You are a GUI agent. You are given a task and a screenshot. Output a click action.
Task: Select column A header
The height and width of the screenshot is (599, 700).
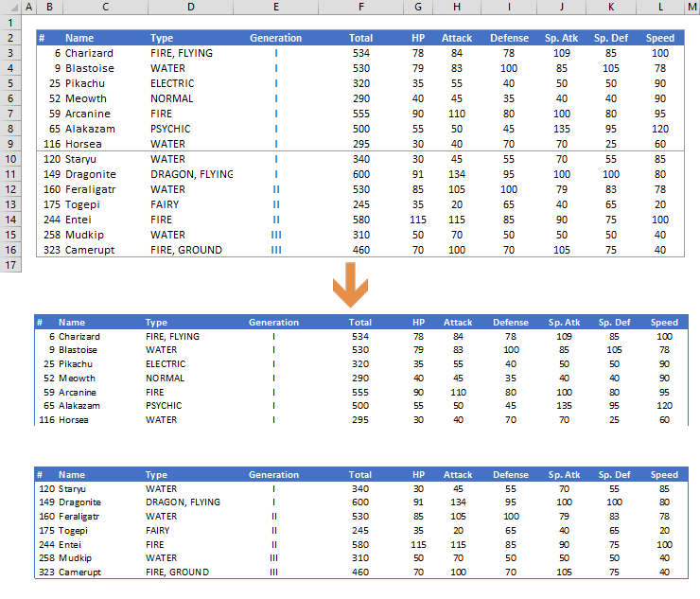pyautogui.click(x=28, y=8)
